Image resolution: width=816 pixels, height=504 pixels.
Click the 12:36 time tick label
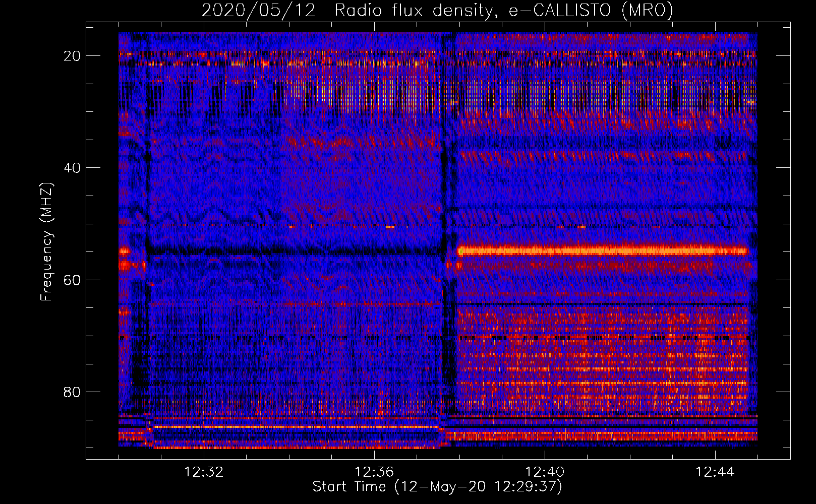coord(374,472)
